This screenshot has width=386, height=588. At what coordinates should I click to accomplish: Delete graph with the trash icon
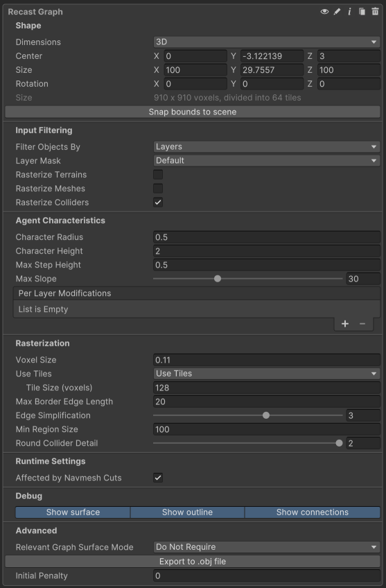point(375,12)
